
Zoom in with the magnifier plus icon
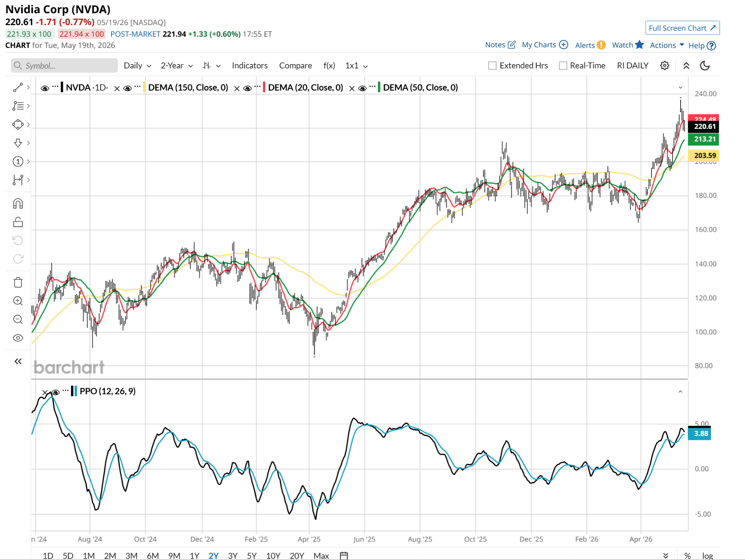tap(18, 301)
